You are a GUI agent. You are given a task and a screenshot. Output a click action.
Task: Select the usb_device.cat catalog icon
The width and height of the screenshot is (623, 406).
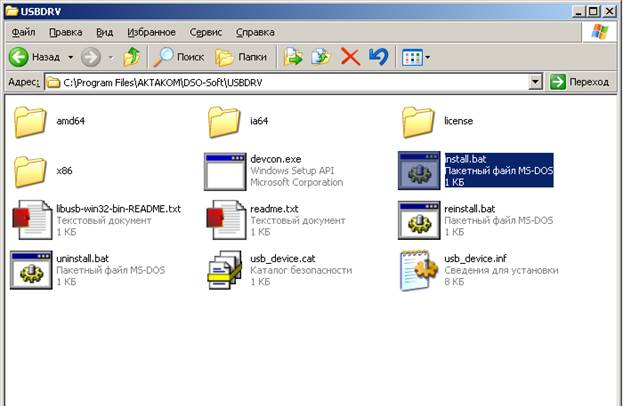click(225, 270)
